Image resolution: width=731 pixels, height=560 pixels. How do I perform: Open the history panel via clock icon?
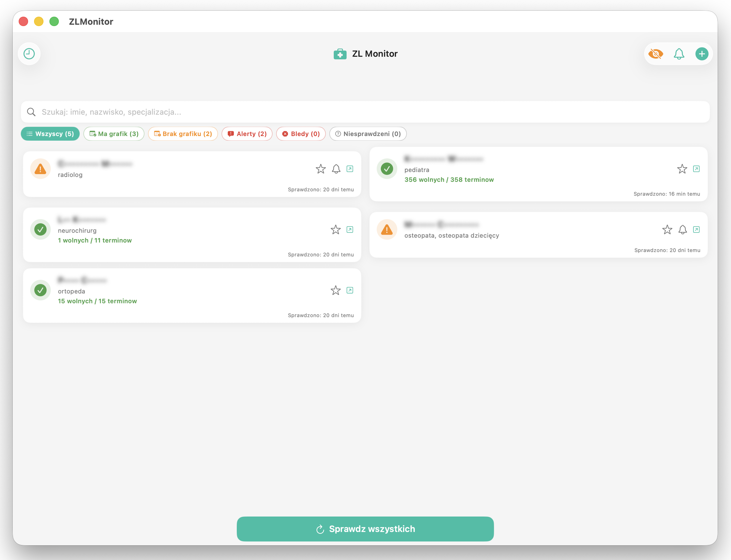point(29,53)
